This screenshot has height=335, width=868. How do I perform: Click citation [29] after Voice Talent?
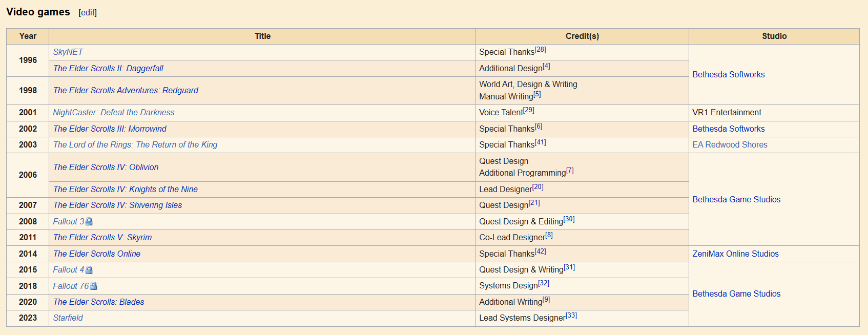tap(529, 111)
